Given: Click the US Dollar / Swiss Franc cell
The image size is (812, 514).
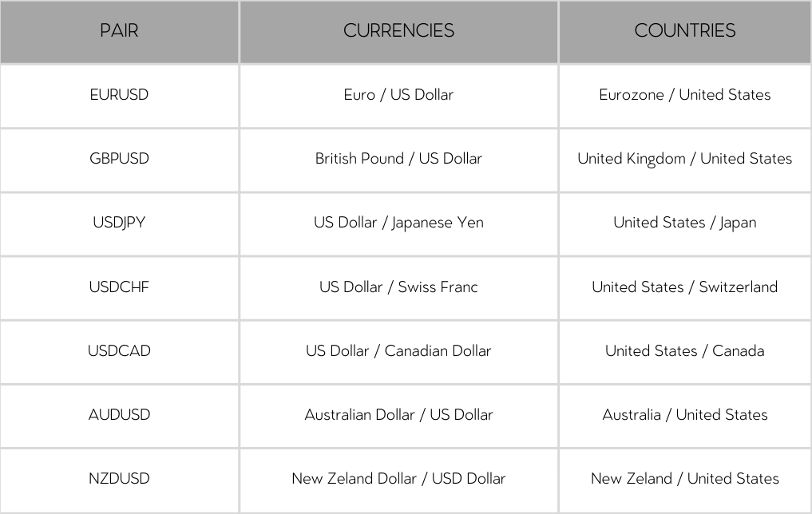Looking at the screenshot, I should [398, 287].
